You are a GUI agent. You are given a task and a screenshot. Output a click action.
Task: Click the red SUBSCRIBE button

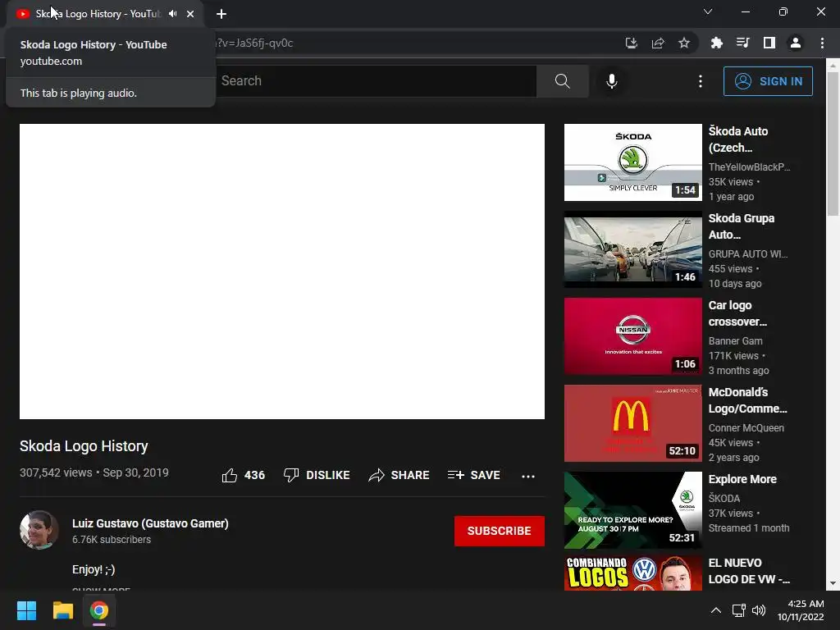tap(500, 531)
